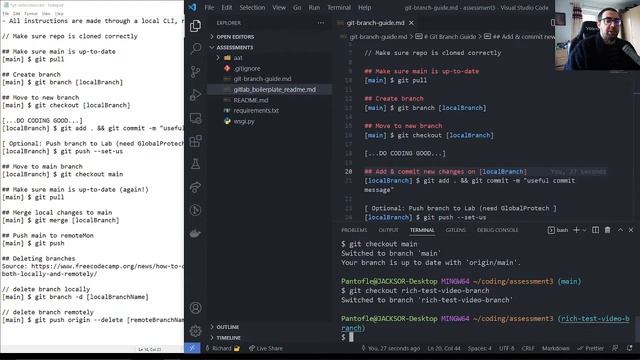Viewport: 640px width, 360px height.
Task: Open the Selection menu
Action: pos(252,7)
